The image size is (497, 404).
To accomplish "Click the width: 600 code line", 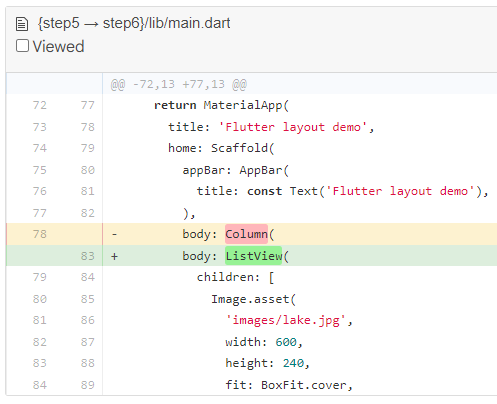I will pos(264,342).
